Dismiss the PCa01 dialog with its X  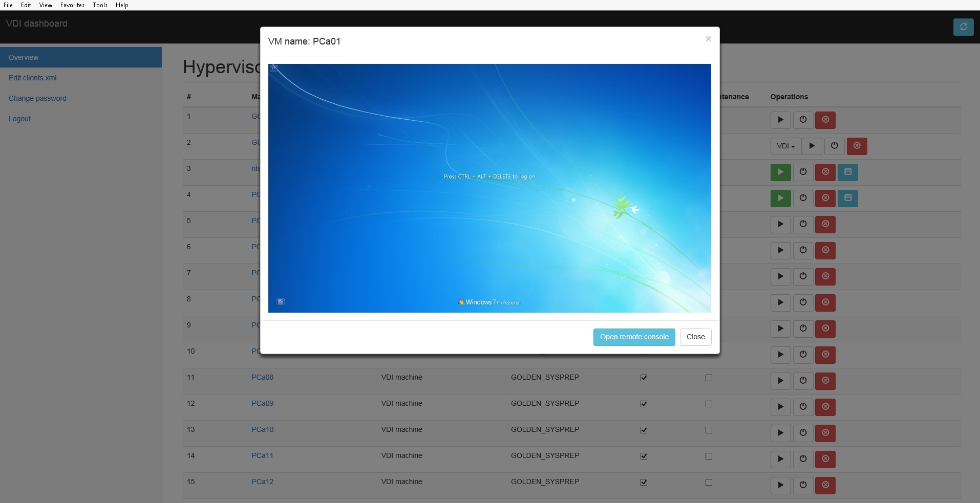(x=708, y=39)
